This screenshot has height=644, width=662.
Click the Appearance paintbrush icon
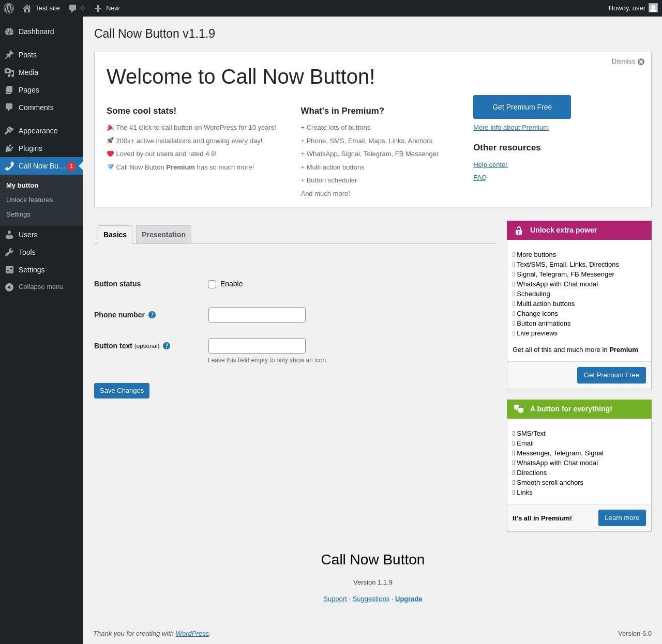coord(9,131)
